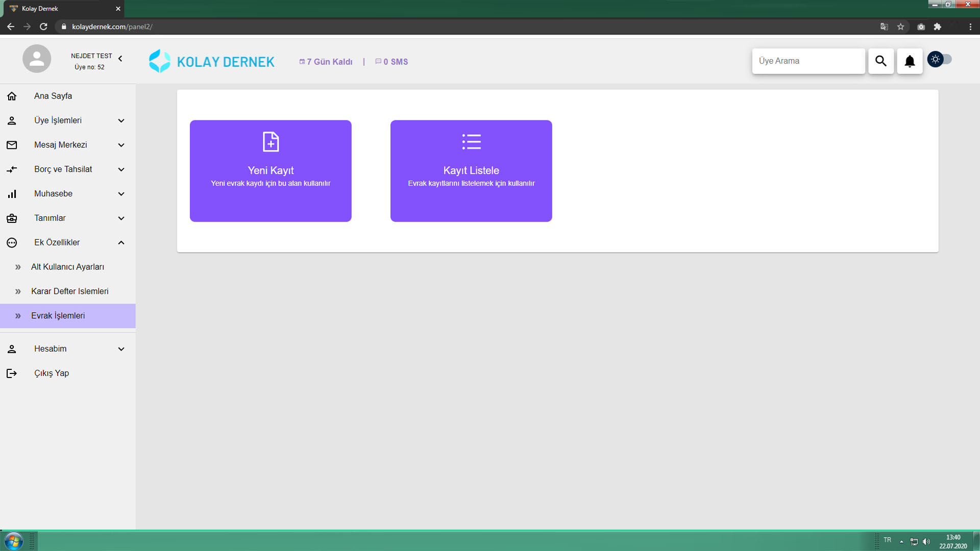Viewport: 980px width, 551px height.
Task: Open Karar Defter Islemleri submenu item
Action: (68, 291)
